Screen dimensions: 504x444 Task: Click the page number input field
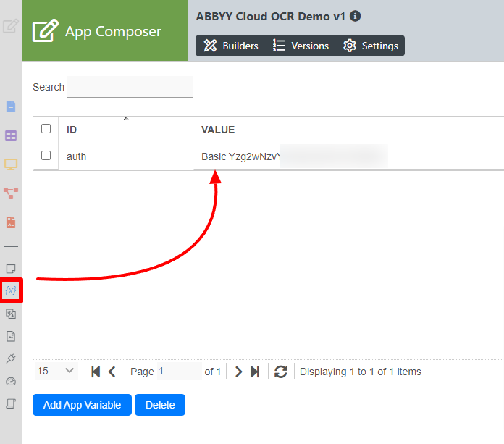pyautogui.click(x=179, y=372)
